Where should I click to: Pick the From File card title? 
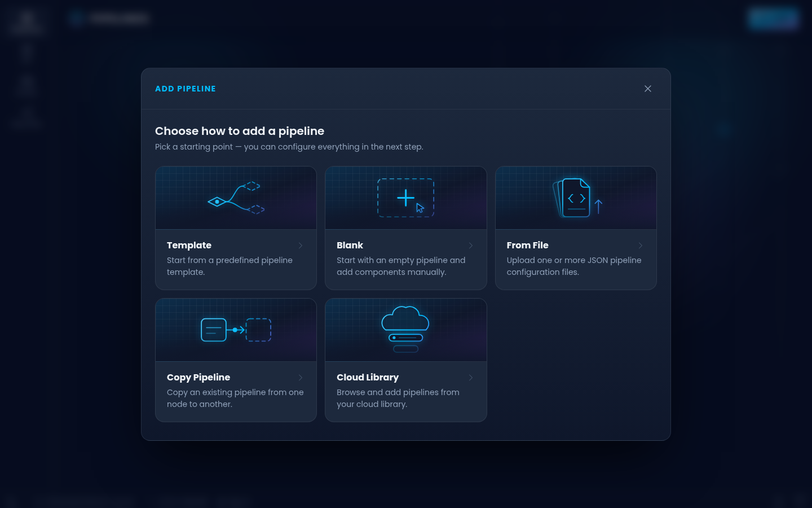pos(527,246)
